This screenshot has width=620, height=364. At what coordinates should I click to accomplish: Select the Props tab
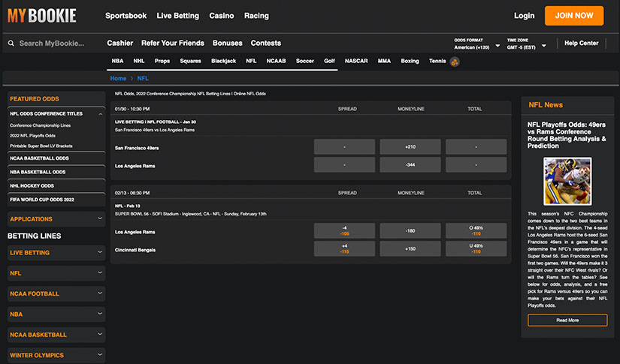[x=162, y=61]
